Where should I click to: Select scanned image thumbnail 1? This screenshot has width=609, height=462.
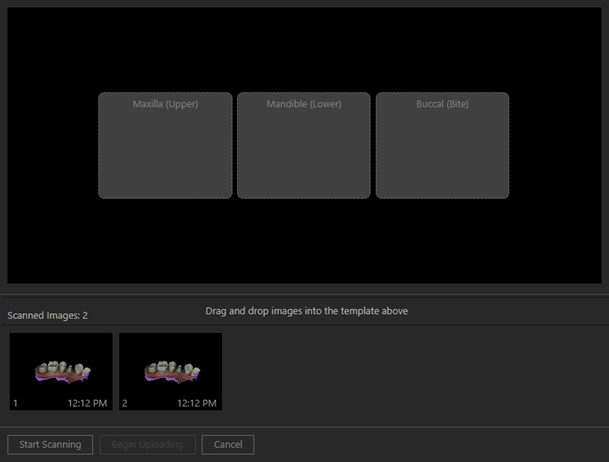pos(61,371)
